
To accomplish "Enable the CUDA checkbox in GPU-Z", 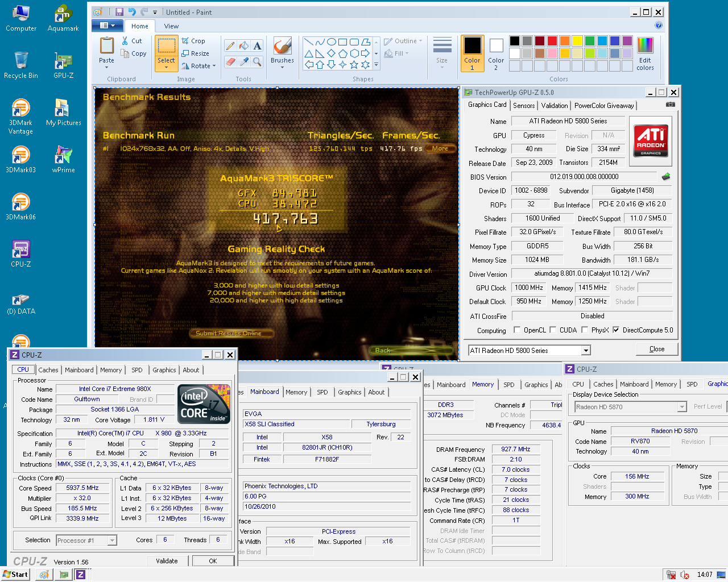I will (x=553, y=330).
